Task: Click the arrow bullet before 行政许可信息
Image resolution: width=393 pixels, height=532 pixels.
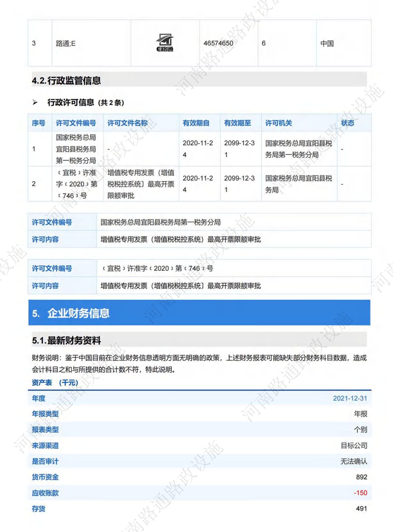Action: 35,103
